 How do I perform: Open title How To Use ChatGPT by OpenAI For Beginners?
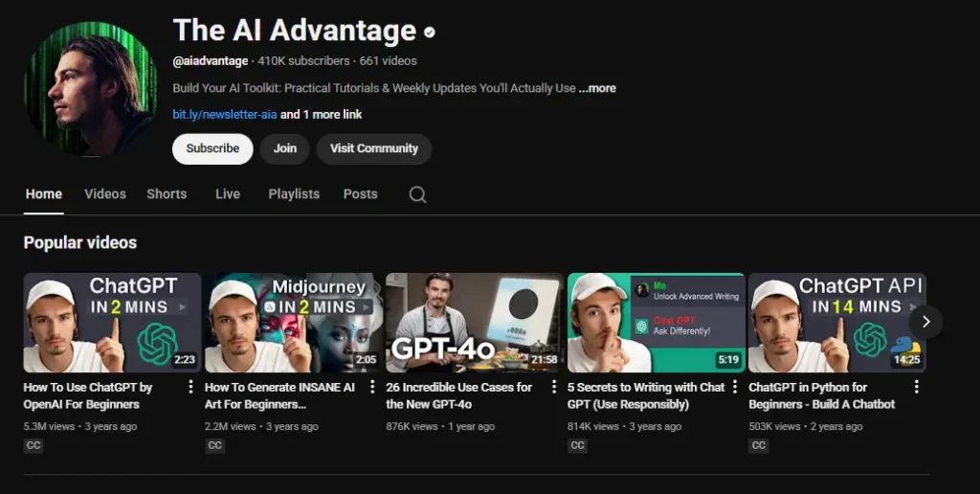(x=87, y=395)
